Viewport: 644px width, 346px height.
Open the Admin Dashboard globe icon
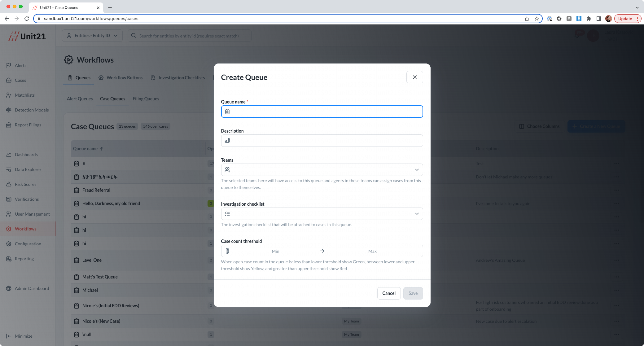pos(9,288)
